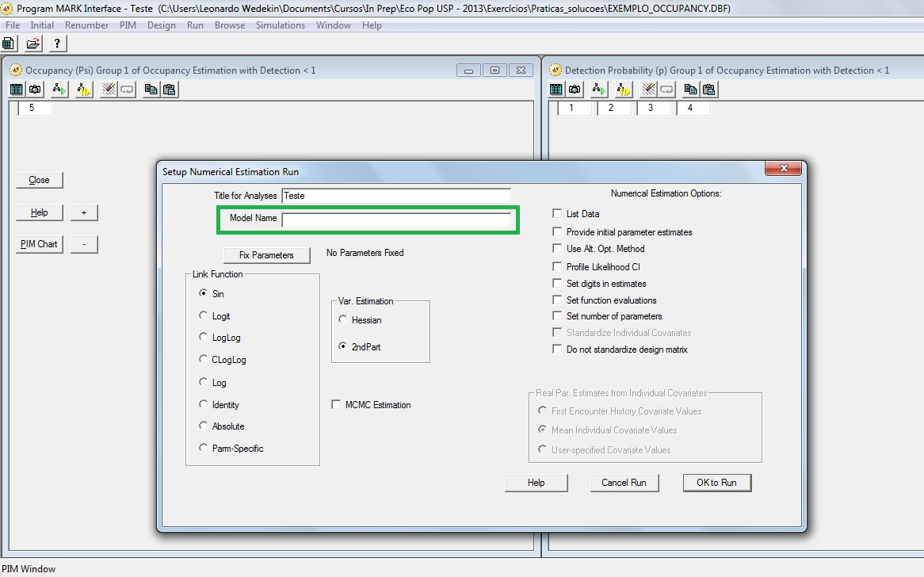Click the Detection Probability window title icon
Image resolution: width=924 pixels, height=577 pixels.
555,70
